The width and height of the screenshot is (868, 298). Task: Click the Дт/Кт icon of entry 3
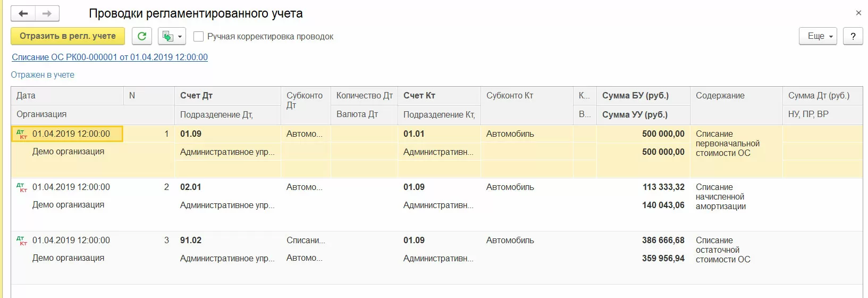(x=22, y=241)
